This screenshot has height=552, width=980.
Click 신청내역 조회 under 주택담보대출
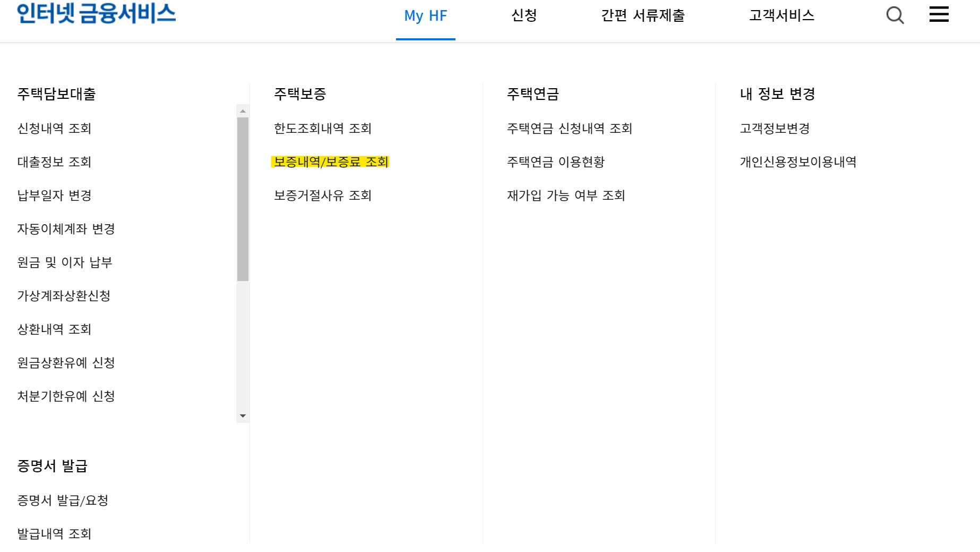click(x=55, y=129)
